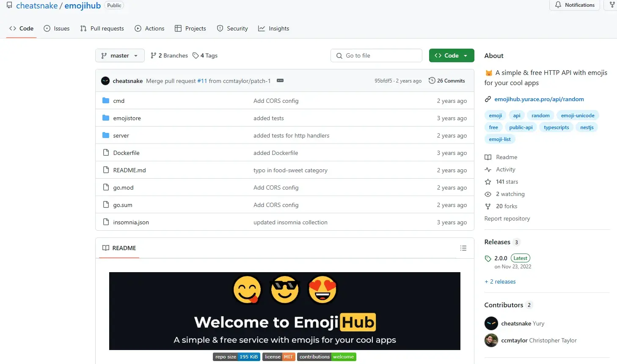
Task: Open Notifications button
Action: coord(575,5)
